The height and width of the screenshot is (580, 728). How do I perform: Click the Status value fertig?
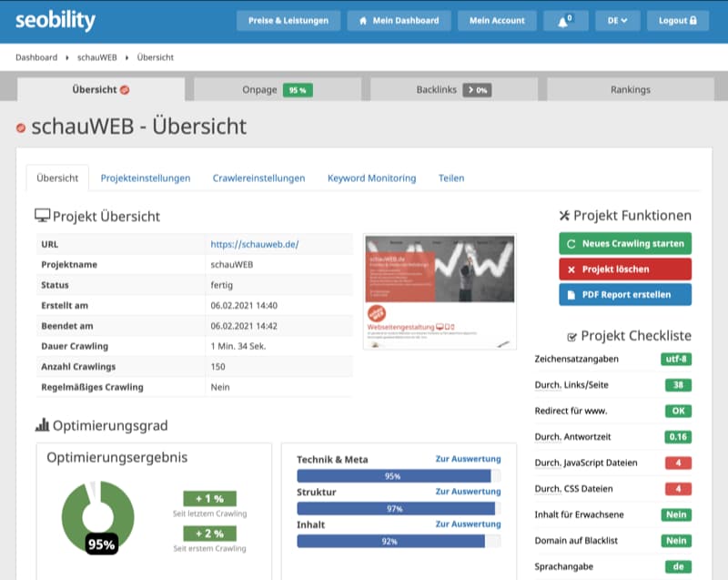(x=221, y=285)
